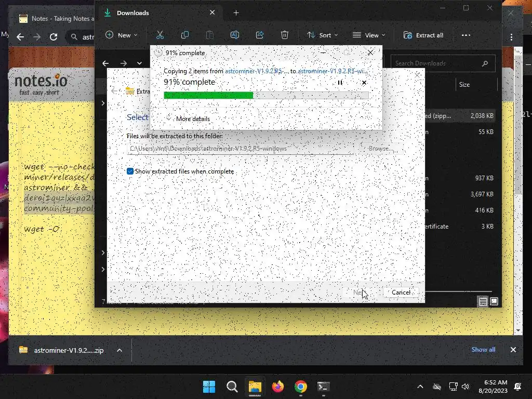Open the Sort dropdown menu
Image resolution: width=532 pixels, height=399 pixels.
322,35
